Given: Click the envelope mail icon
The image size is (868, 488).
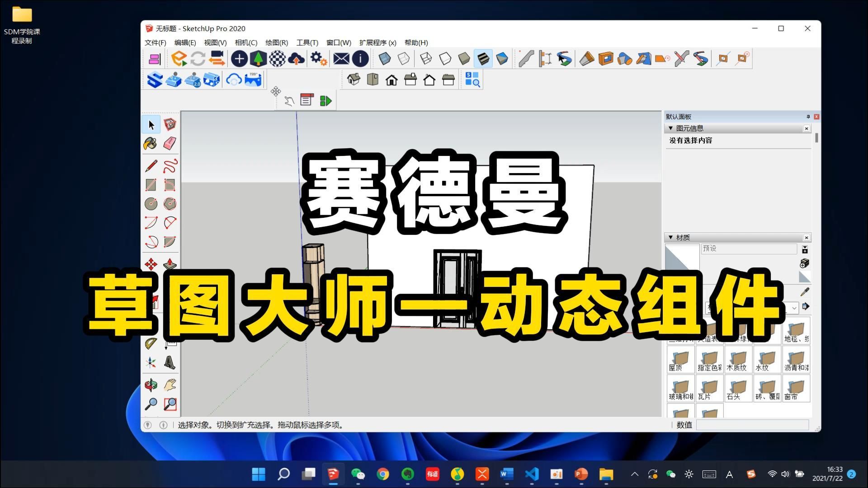Looking at the screenshot, I should [x=341, y=59].
